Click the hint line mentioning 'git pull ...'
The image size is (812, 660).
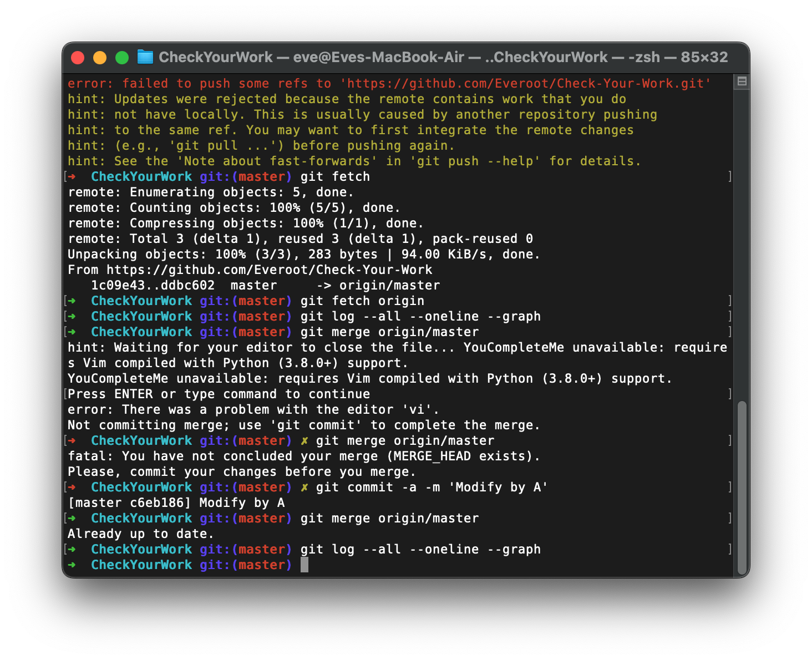point(261,145)
